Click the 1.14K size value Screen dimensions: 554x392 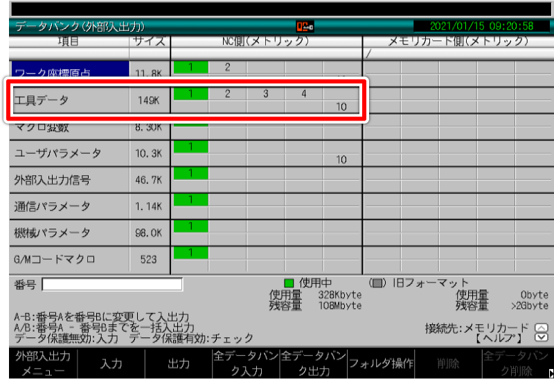pos(149,206)
